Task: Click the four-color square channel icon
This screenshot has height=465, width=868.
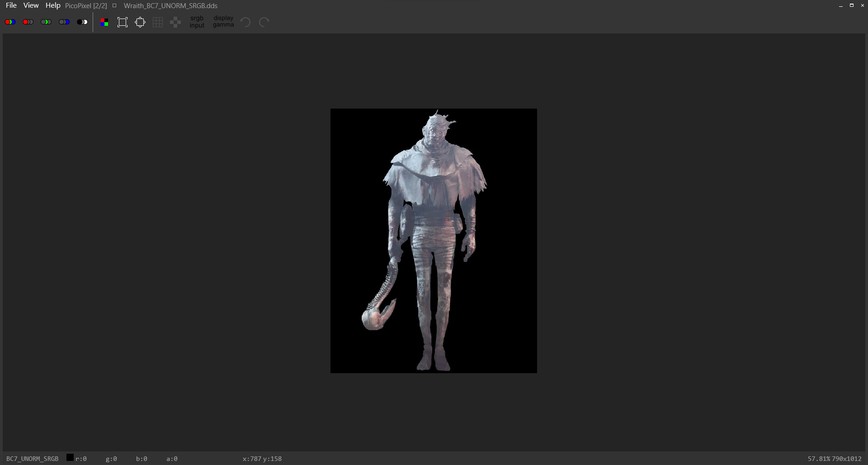Action: [x=104, y=22]
